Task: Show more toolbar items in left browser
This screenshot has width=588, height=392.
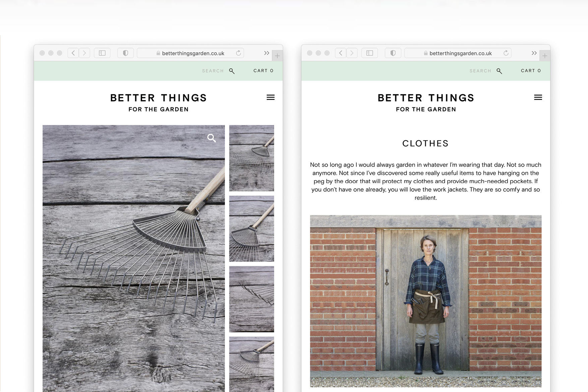Action: pyautogui.click(x=267, y=53)
